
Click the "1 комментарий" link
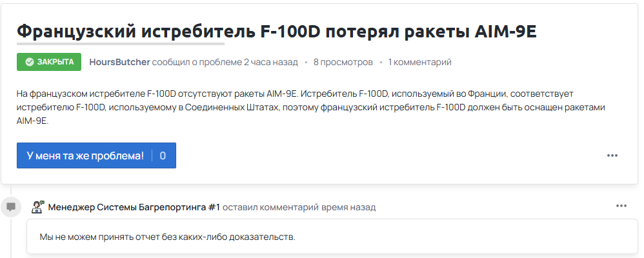[419, 63]
